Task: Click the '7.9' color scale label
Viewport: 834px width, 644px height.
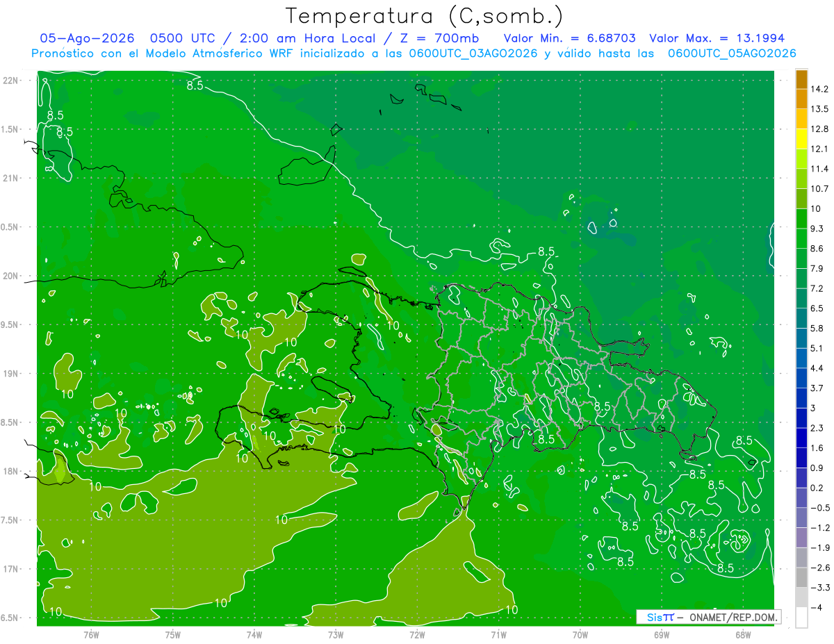Action: [817, 268]
